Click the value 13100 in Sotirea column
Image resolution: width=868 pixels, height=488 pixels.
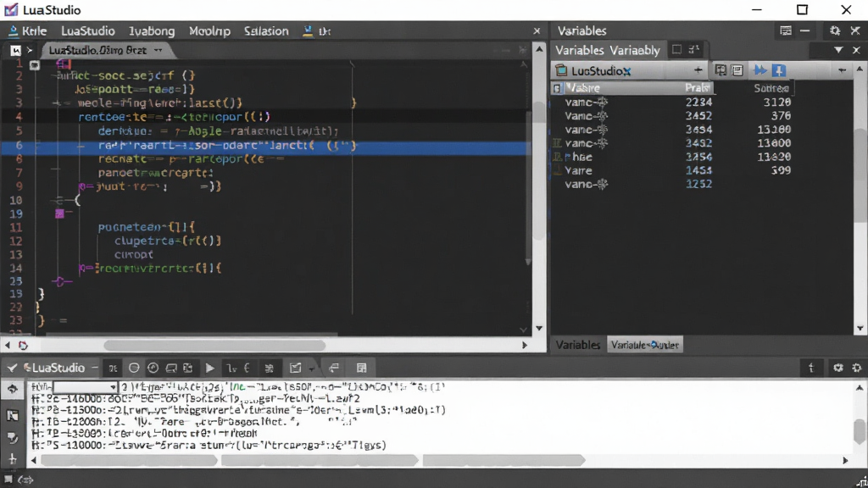pos(774,130)
